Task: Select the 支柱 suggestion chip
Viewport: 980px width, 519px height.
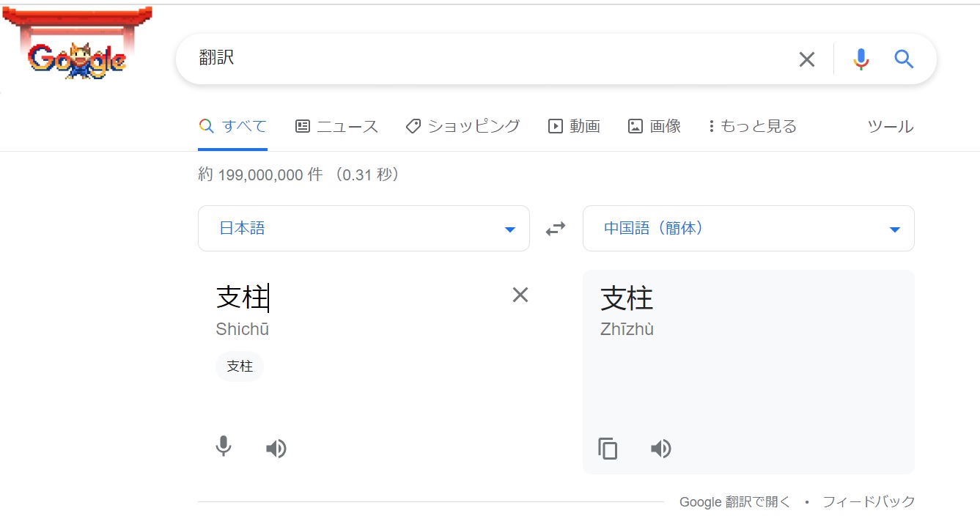Action: (240, 367)
